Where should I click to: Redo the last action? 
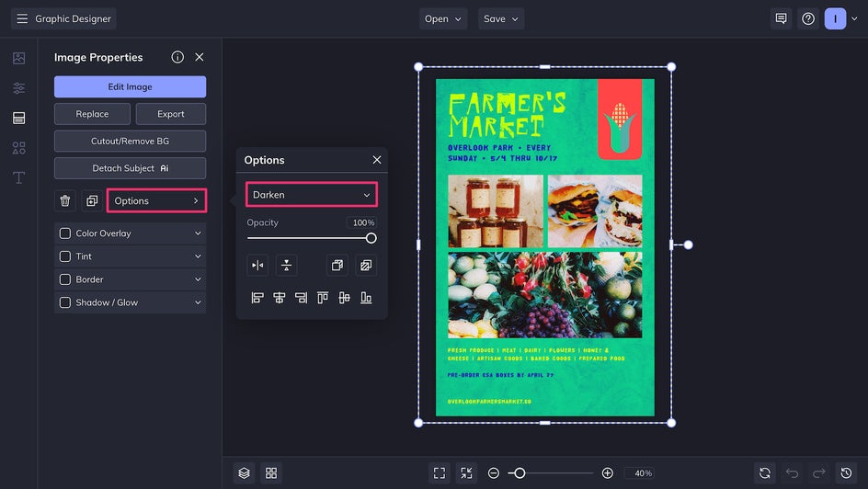point(819,473)
